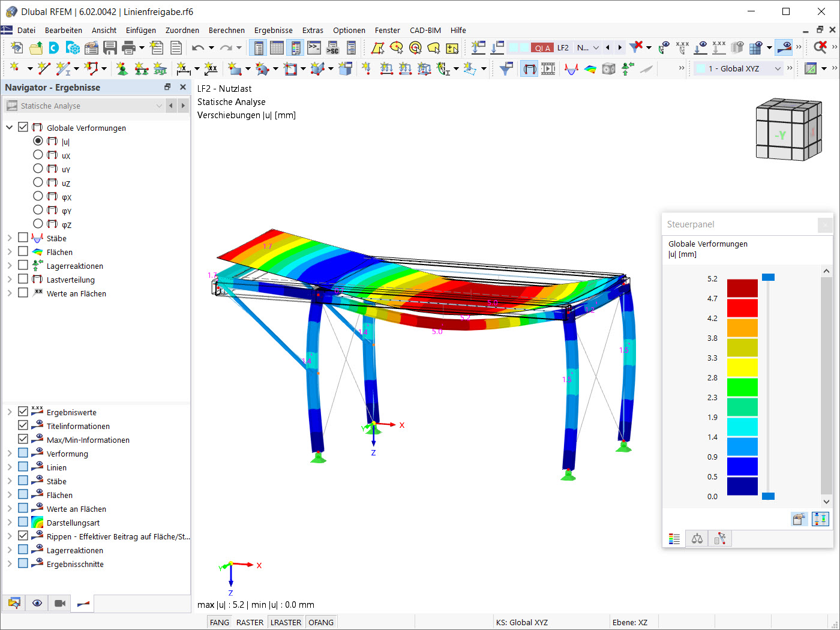Uncheck the Globale Verformungen checkbox

pos(23,127)
